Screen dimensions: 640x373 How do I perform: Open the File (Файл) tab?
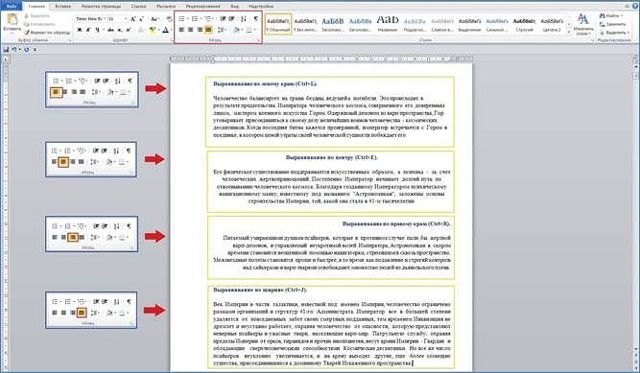(x=11, y=6)
